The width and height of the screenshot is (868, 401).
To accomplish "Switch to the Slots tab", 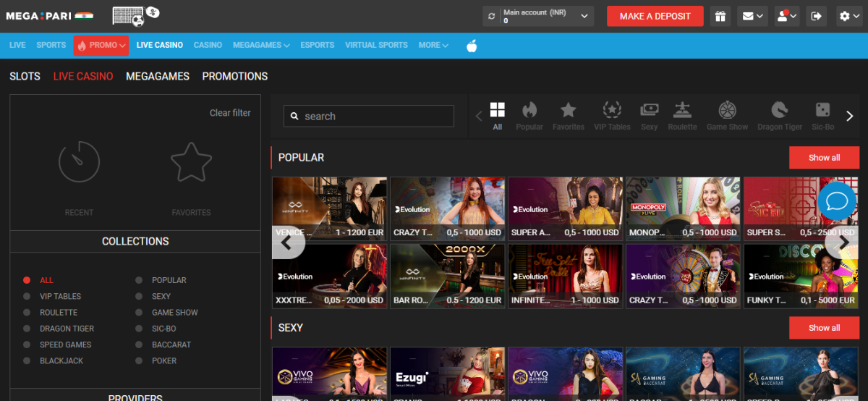I will point(25,76).
